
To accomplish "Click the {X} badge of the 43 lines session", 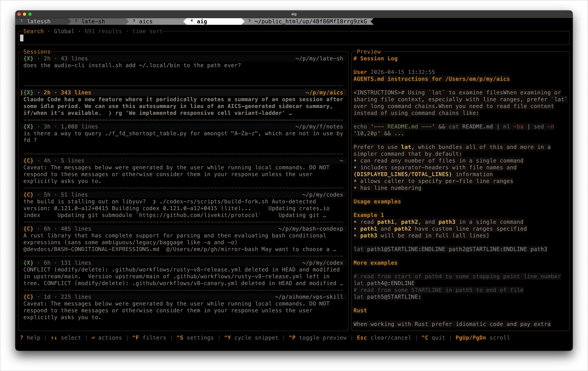I will point(28,58).
